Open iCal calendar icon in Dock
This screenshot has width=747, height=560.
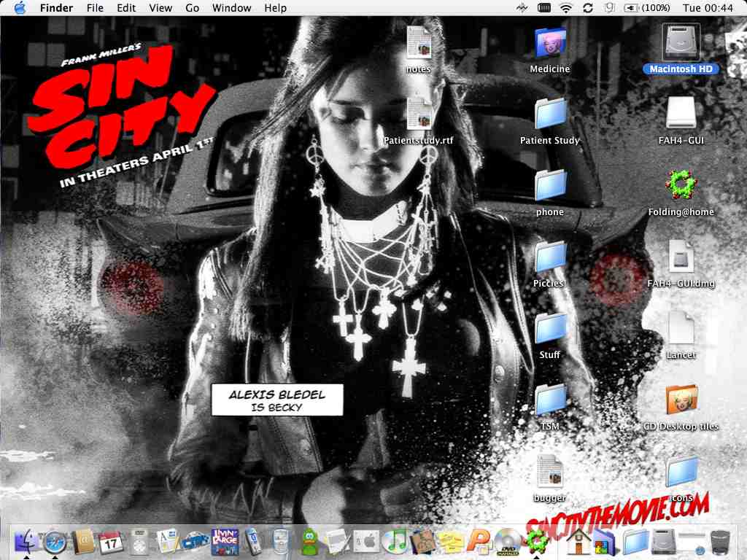pyautogui.click(x=111, y=542)
